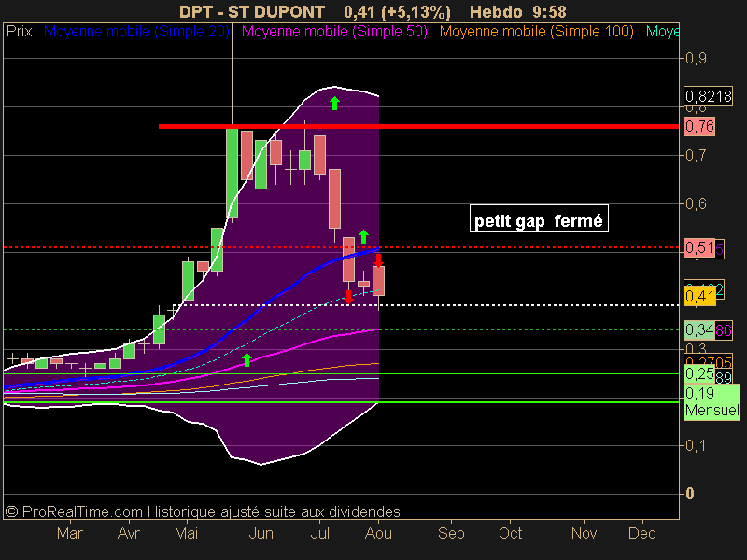Select the green up arrow on the pink 50 average

coord(247,359)
